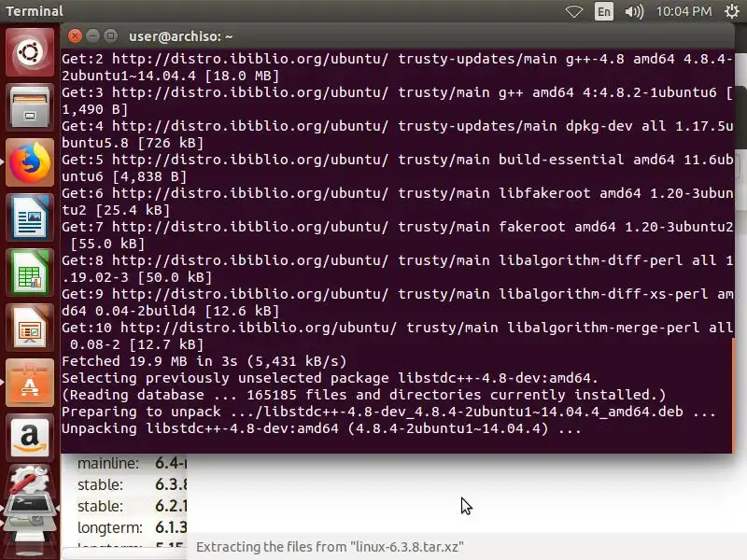Screen dimensions: 747x560
Task: Click the 'Selecting previously unselected package' line
Action: pyautogui.click(x=330, y=378)
